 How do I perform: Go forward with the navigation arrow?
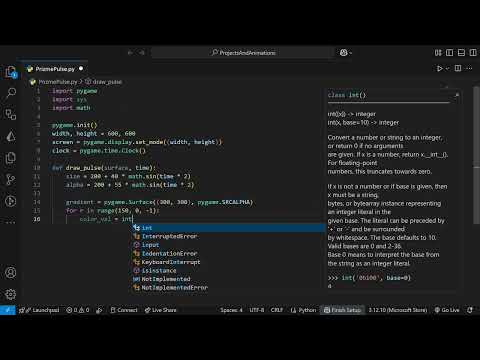[142, 53]
